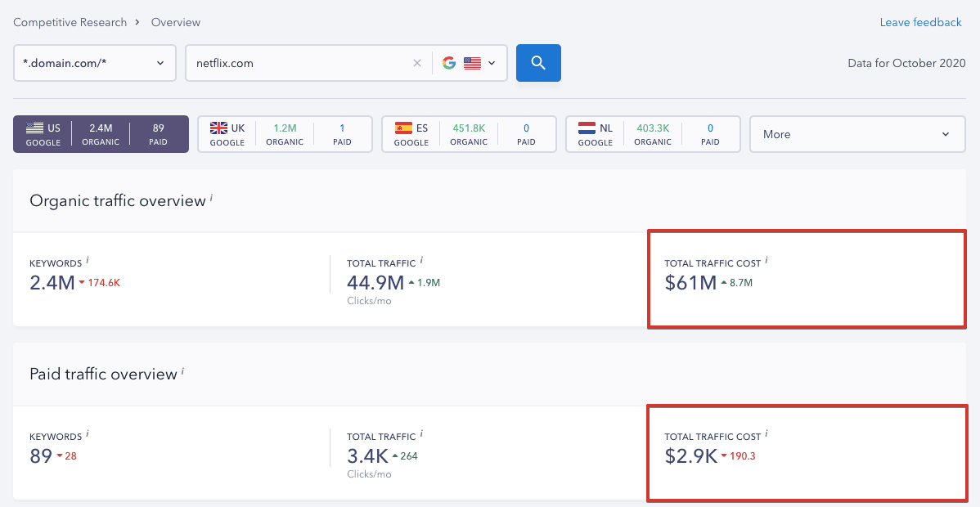The width and height of the screenshot is (980, 507).
Task: Click info icon next to organic Keywords
Action: click(x=88, y=259)
